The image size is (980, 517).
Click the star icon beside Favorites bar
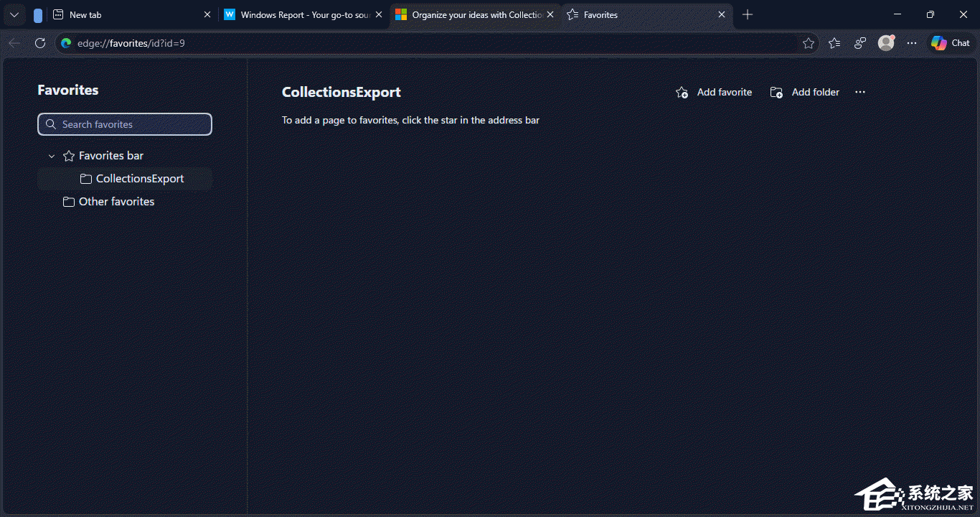point(69,156)
